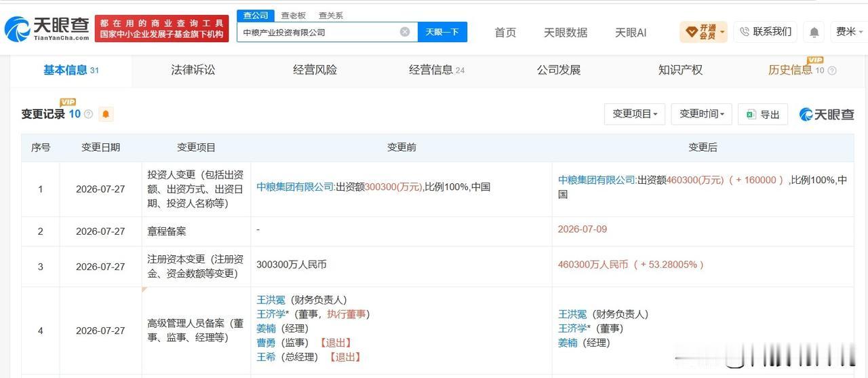Click the 变更项目 column header in table
This screenshot has width=868, height=378.
[x=196, y=147]
